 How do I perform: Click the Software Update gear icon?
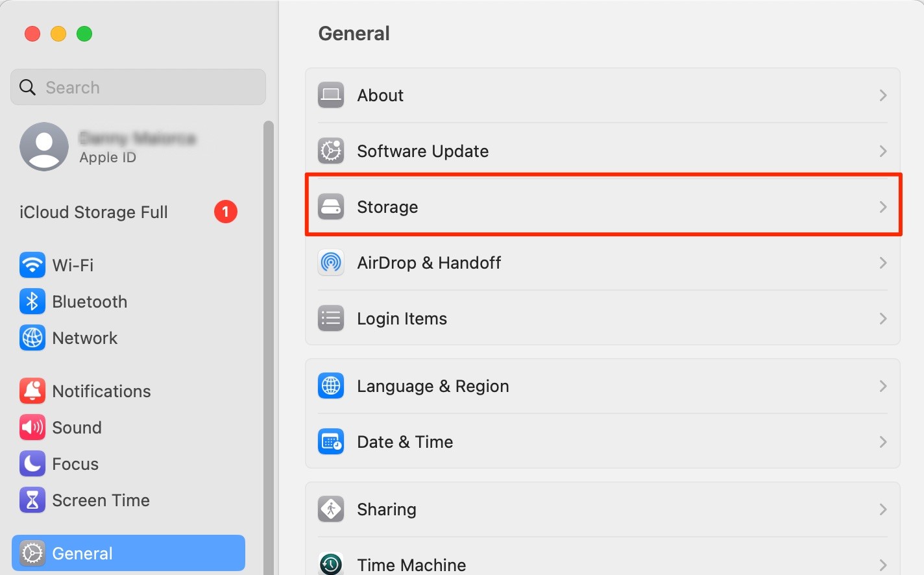[x=331, y=151]
